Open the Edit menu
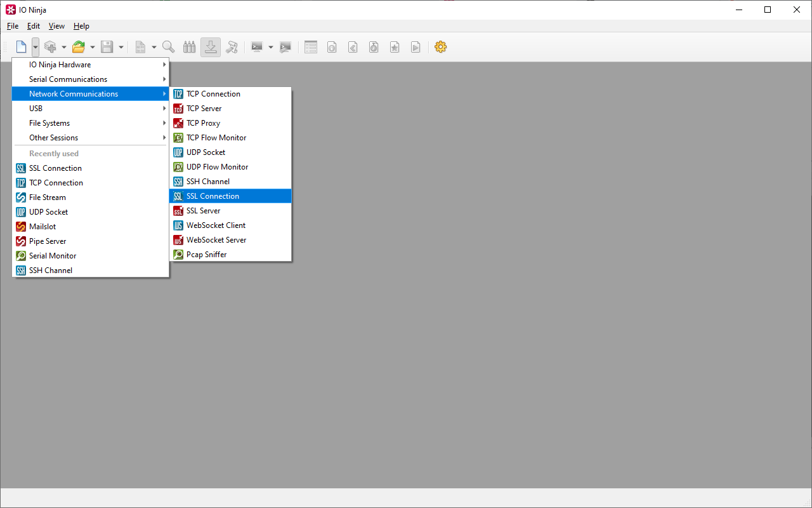This screenshot has height=508, width=812. pos(34,26)
